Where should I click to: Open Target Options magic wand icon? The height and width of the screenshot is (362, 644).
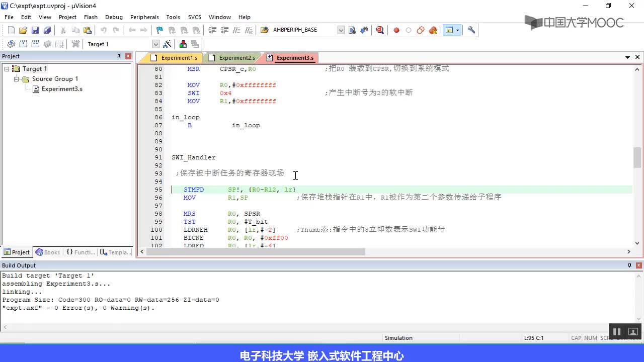pos(168,44)
